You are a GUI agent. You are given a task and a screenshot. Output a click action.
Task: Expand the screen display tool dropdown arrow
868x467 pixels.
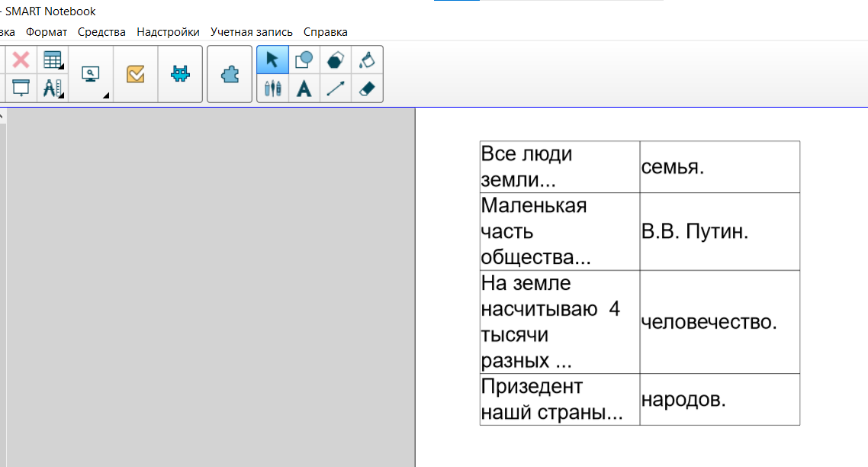pyautogui.click(x=106, y=96)
